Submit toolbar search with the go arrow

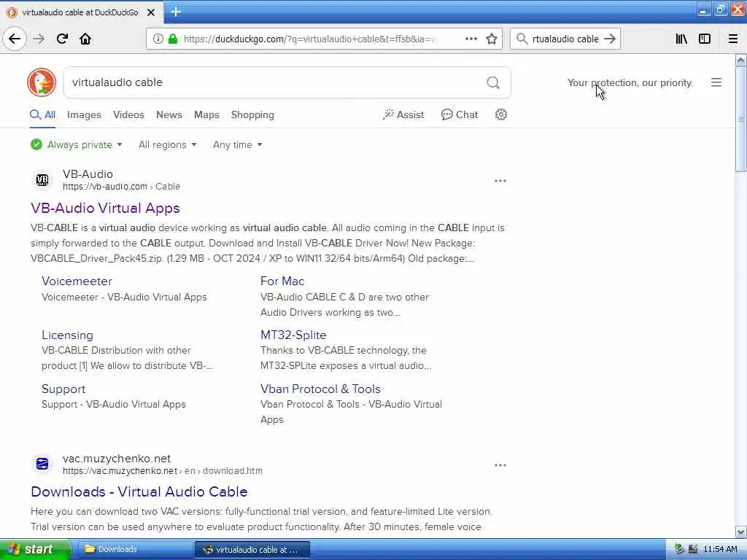point(609,39)
